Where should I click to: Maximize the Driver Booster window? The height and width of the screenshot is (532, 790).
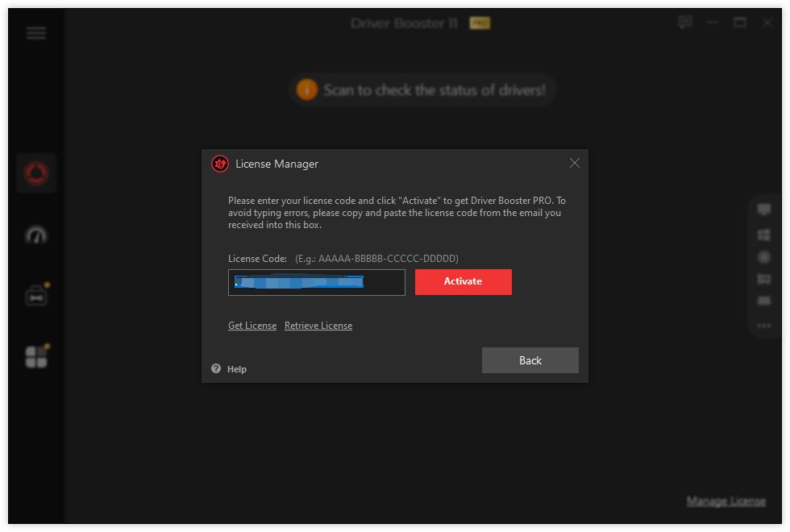click(740, 23)
